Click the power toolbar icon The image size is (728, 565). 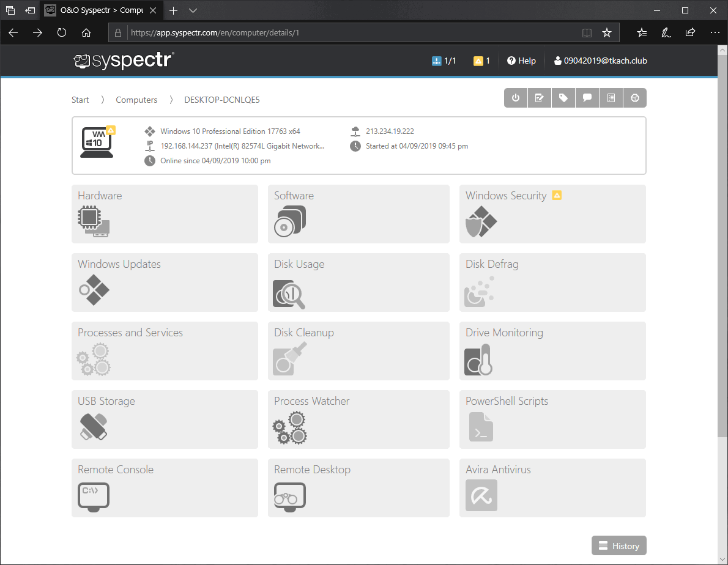click(516, 98)
